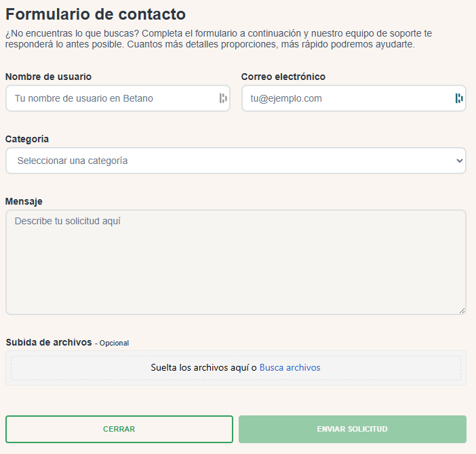The image size is (476, 454).
Task: Click the autofill icon in the email field
Action: 459,98
